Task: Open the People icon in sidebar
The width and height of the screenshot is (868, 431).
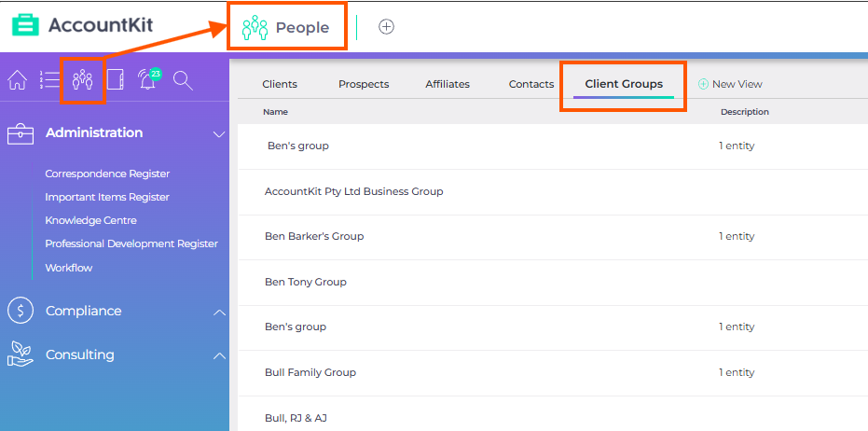Action: click(x=82, y=80)
